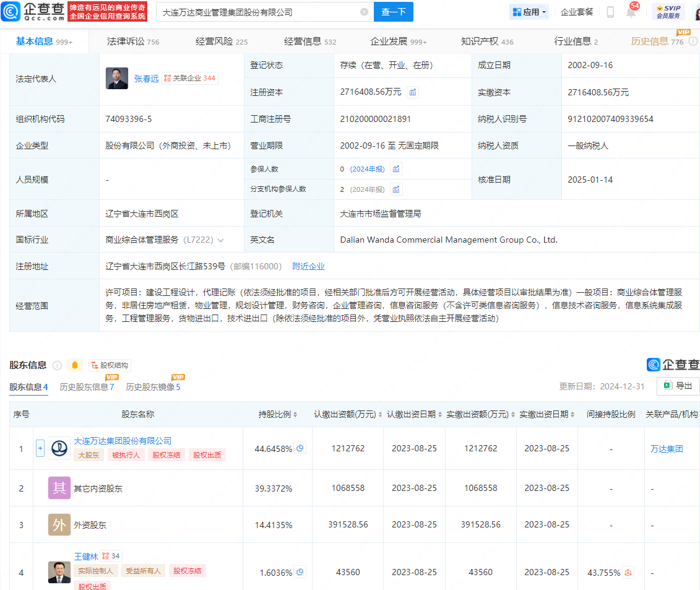Viewport: 700px width, 590px height.
Task: Open legal representative 张春远's photo
Action: [117, 78]
